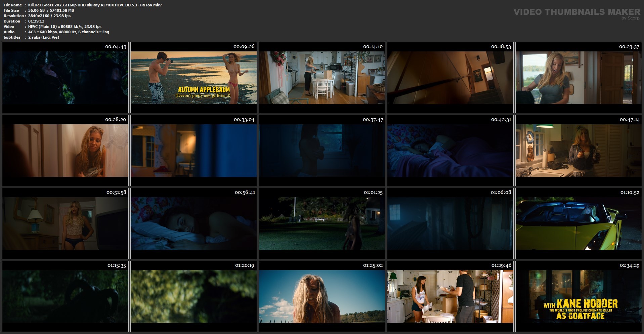Select the bedroom thumbnail at 00:42:31
644x334 pixels.
tap(450, 151)
